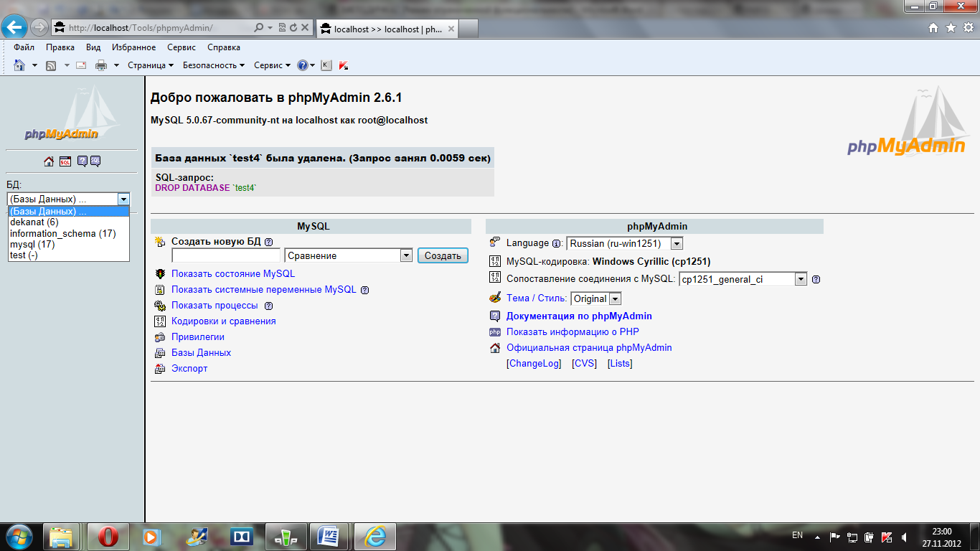Click browser Back arrow button
980x551 pixels.
coord(14,27)
